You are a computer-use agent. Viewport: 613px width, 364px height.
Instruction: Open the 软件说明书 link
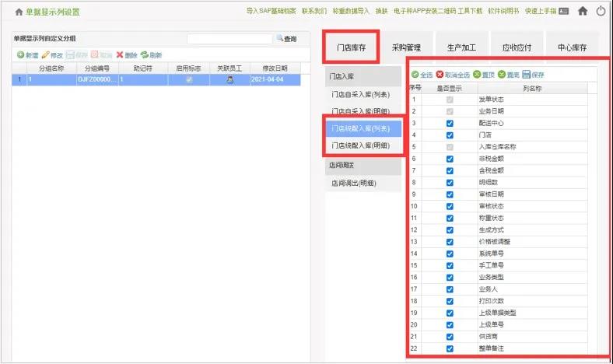503,11
